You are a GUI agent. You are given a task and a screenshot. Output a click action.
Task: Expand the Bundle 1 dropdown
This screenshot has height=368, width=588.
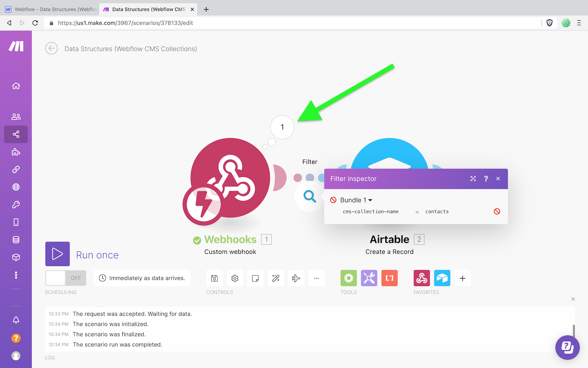pos(356,200)
